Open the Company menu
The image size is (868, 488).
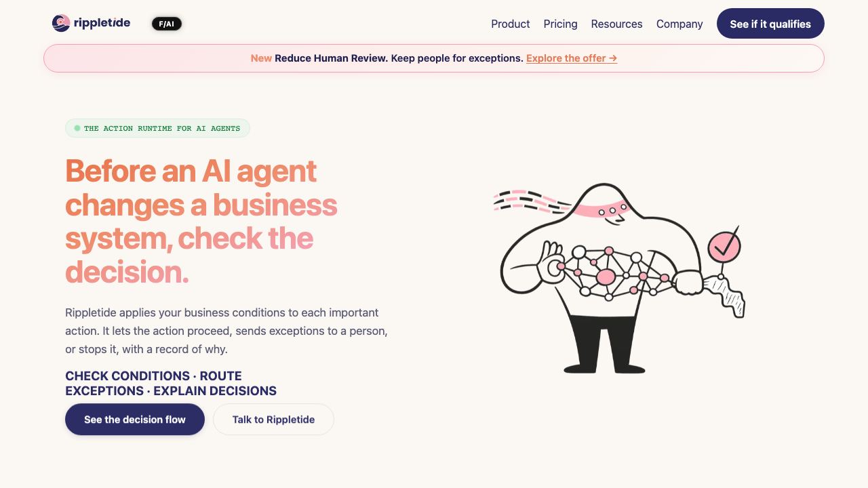point(679,24)
